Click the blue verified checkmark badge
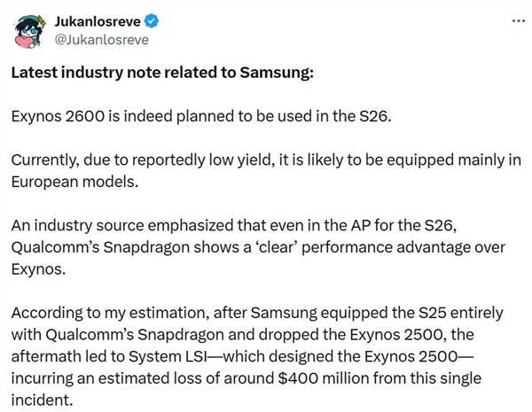This screenshot has width=532, height=412. coord(152,21)
